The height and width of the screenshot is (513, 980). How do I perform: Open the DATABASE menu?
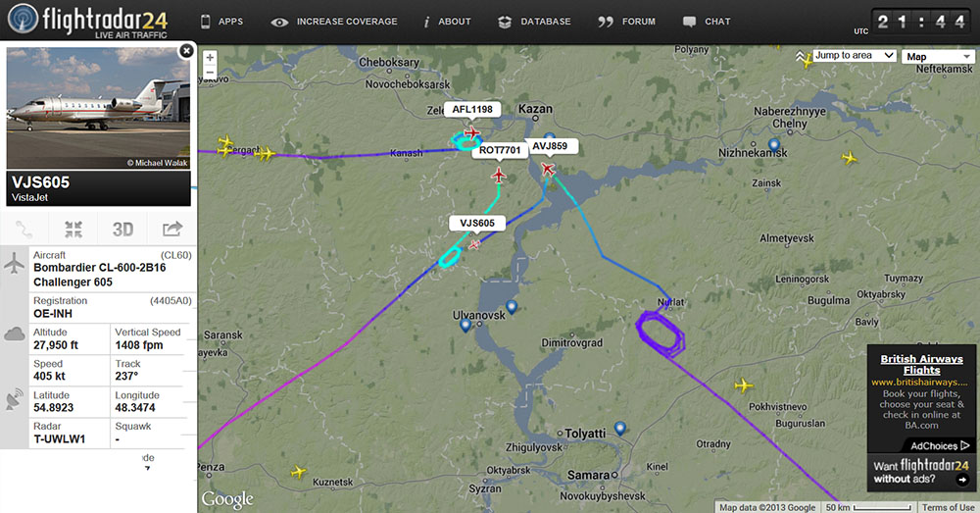click(x=534, y=22)
